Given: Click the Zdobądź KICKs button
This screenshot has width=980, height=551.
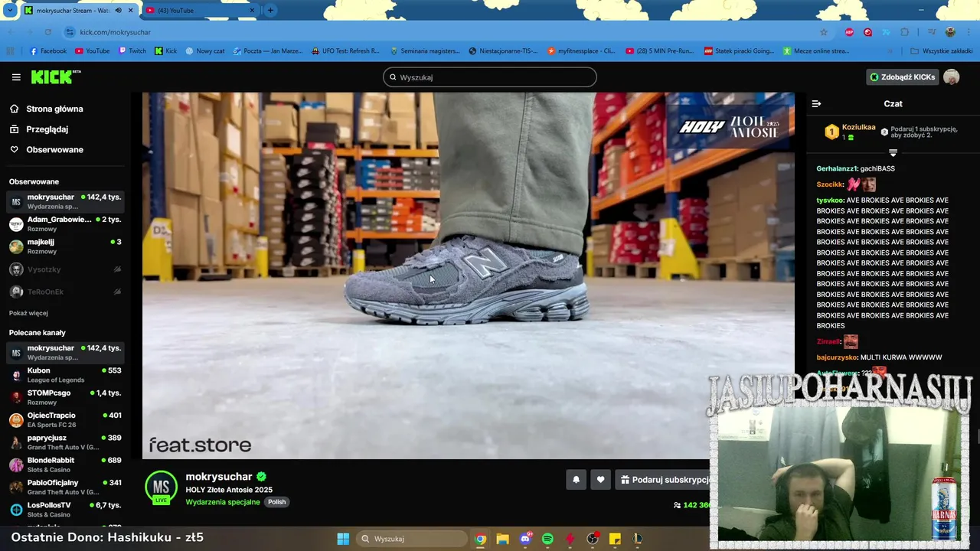Looking at the screenshot, I should [902, 77].
